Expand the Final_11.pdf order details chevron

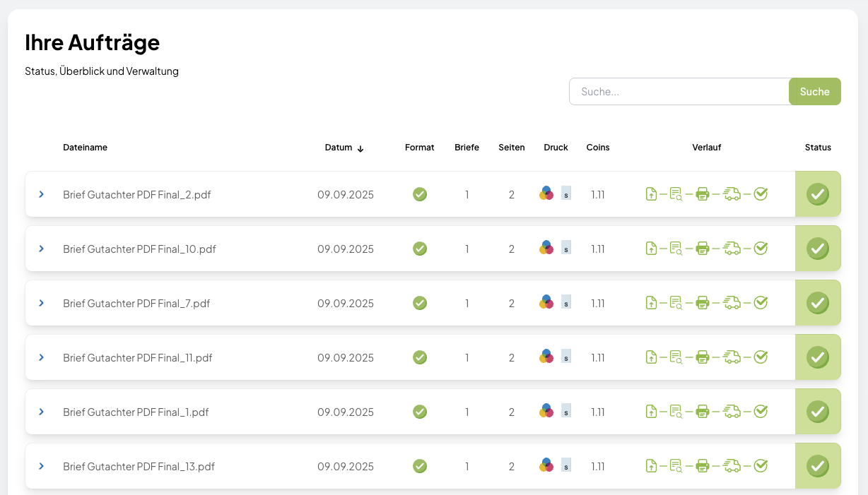[42, 357]
